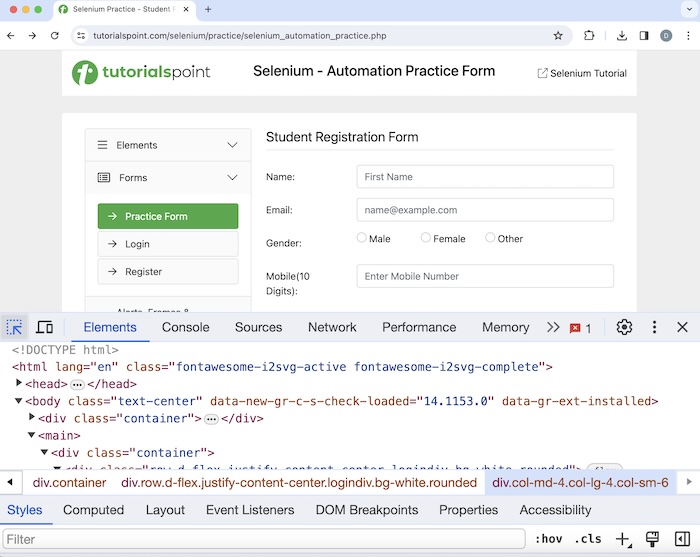The width and height of the screenshot is (700, 557).
Task: Open the Selenium Tutorial link
Action: coord(582,73)
